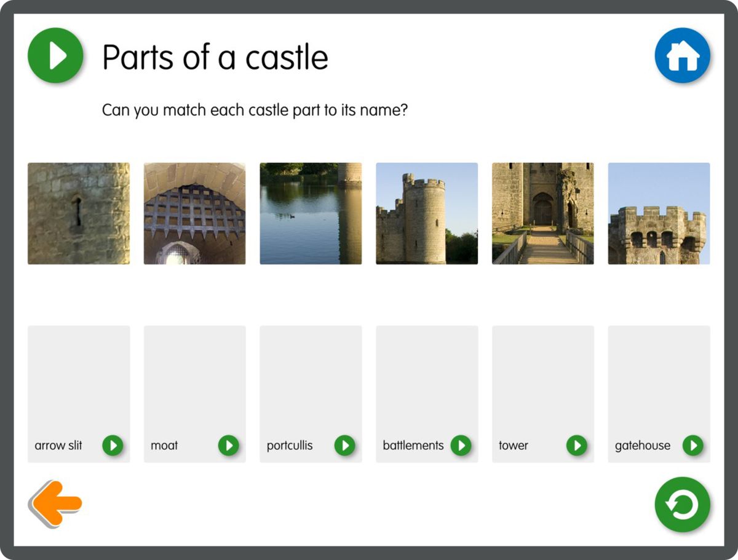Click the word 'portcullis'
Viewport: 738px width, 560px height.
click(290, 446)
